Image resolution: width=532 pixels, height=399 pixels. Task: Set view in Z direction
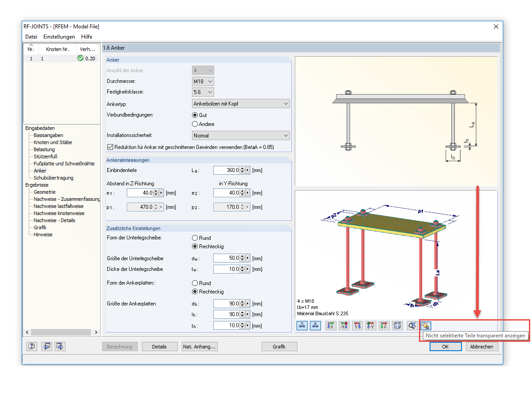[384, 325]
